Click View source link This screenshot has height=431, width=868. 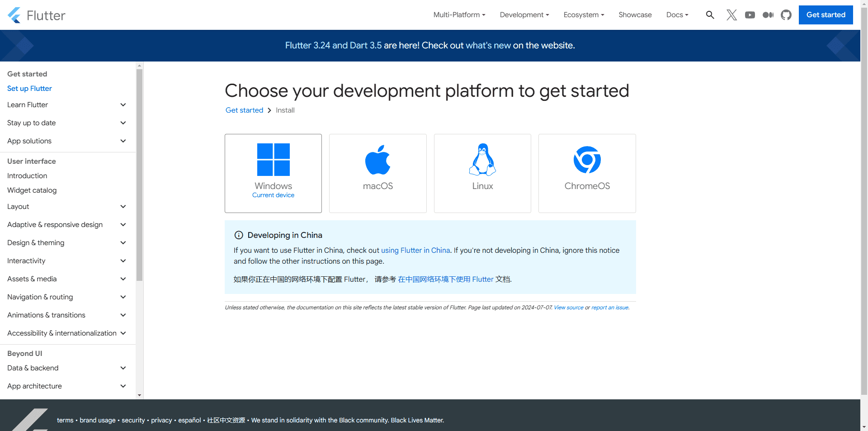click(x=569, y=308)
